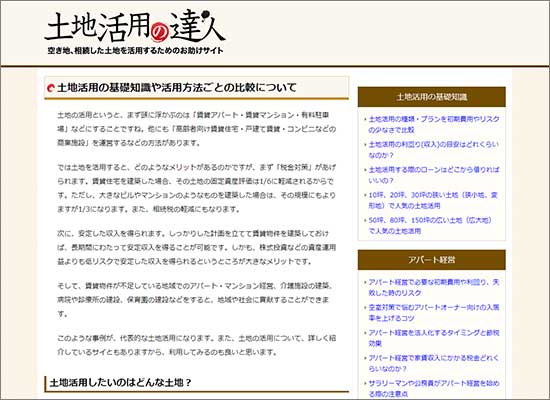The image size is (550, 400).
Task: Click the red swirl icon beside the main heading
Action: click(x=51, y=88)
